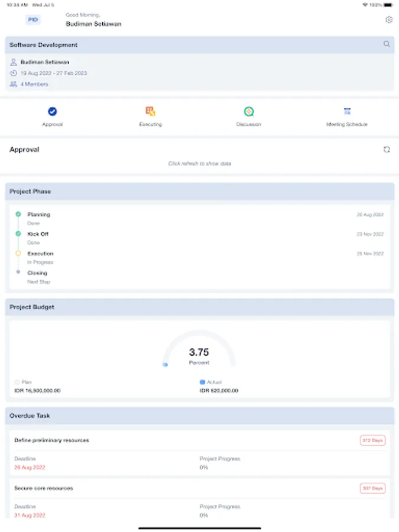Select the Kick Off phase item
The height and width of the screenshot is (532, 399).
coord(38,234)
